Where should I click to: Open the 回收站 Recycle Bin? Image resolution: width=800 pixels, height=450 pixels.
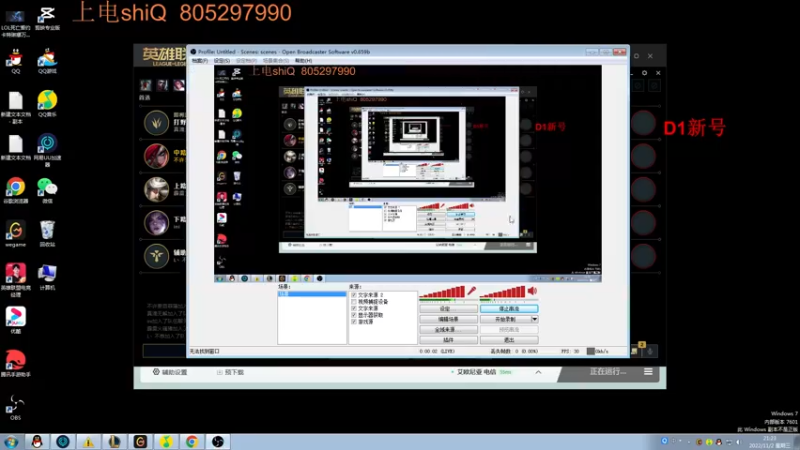tap(47, 234)
